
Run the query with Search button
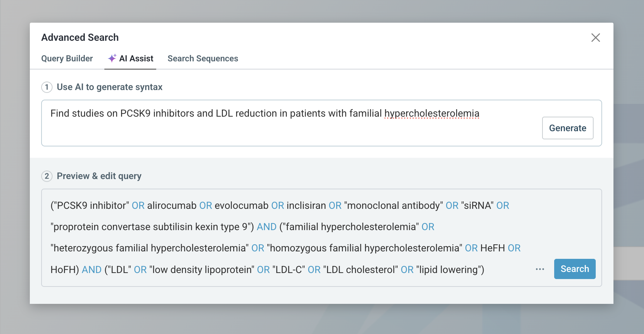(574, 269)
